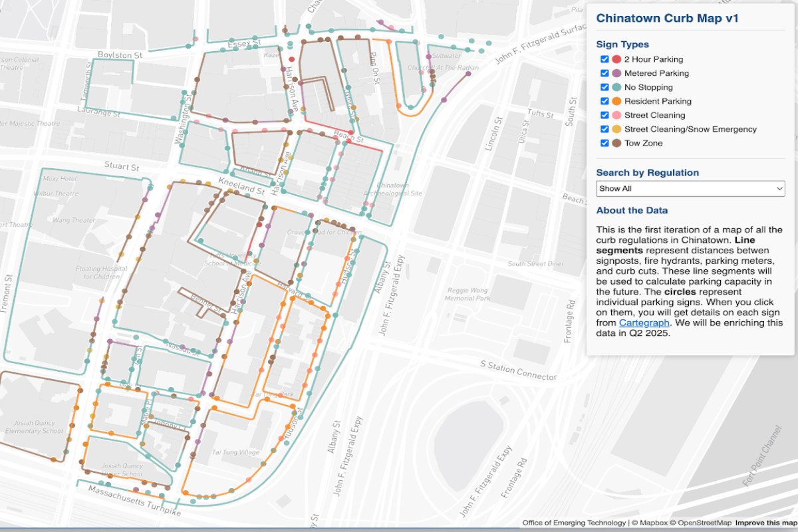798x532 pixels.
Task: Click the orange Resident Parking color swatch
Action: [616, 101]
